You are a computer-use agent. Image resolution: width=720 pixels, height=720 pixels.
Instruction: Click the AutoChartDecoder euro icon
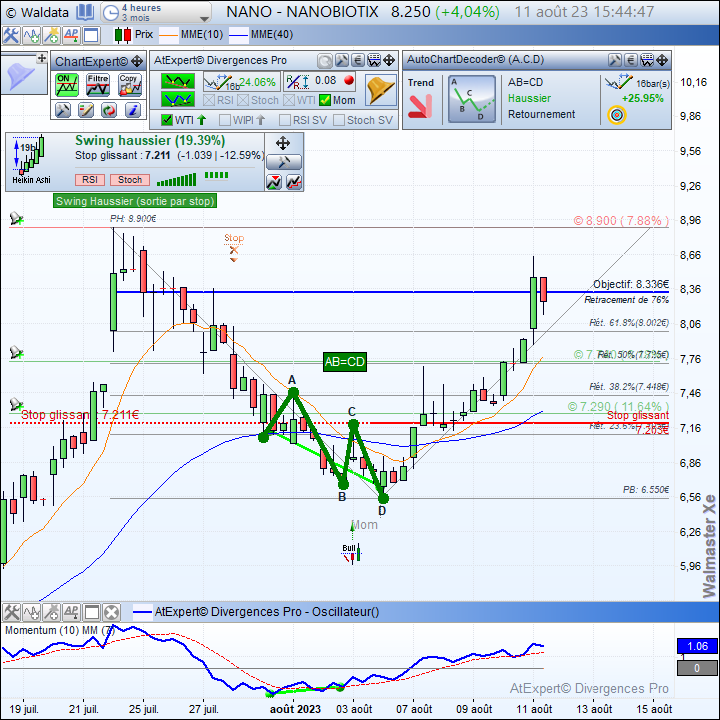tap(631, 60)
